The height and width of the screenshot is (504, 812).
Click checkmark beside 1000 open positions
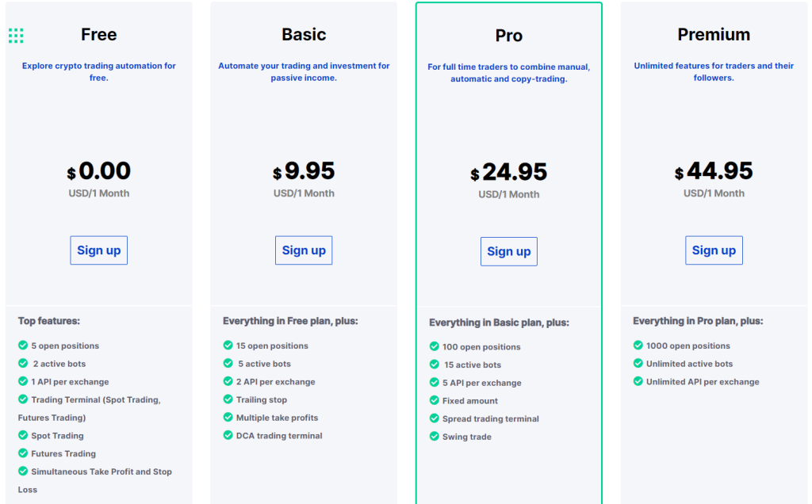coord(638,346)
